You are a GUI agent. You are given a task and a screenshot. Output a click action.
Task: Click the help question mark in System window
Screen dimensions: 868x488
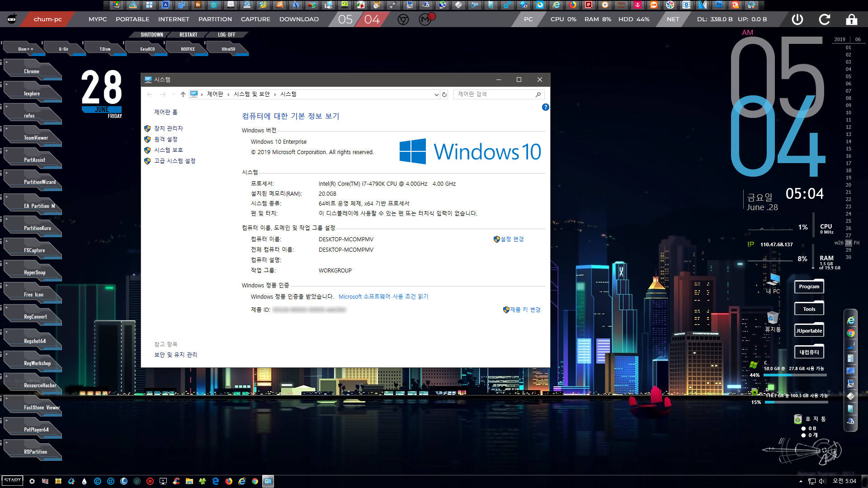pyautogui.click(x=545, y=107)
